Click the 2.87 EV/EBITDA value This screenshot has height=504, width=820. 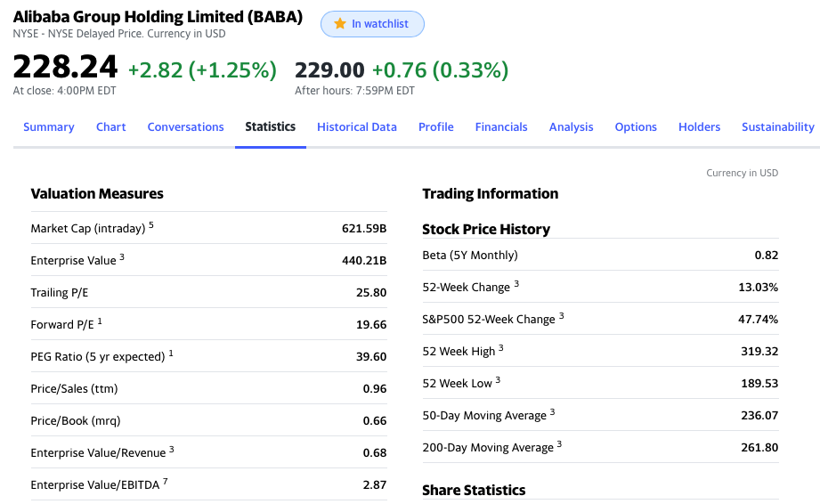point(375,484)
